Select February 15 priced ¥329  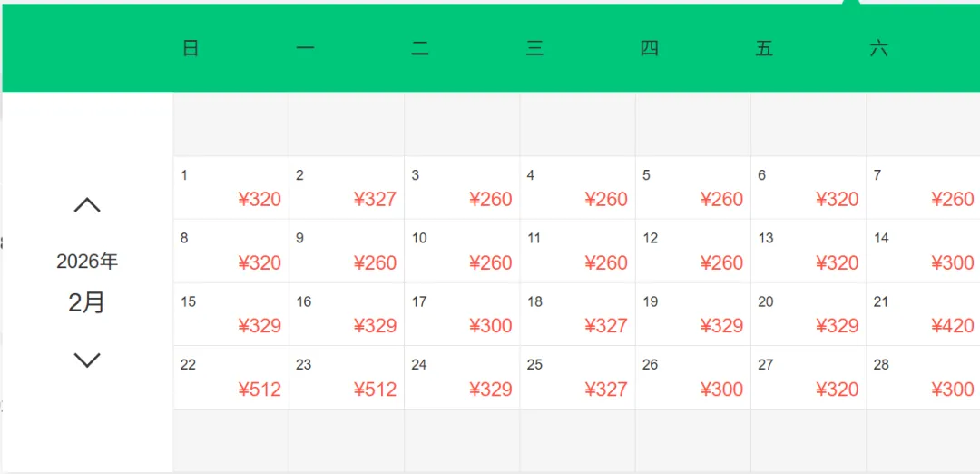tap(230, 314)
